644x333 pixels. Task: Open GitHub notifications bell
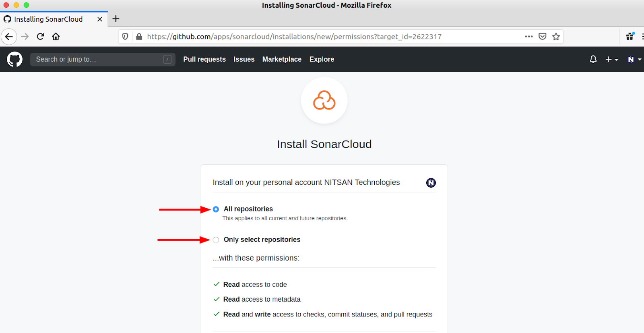click(x=593, y=59)
